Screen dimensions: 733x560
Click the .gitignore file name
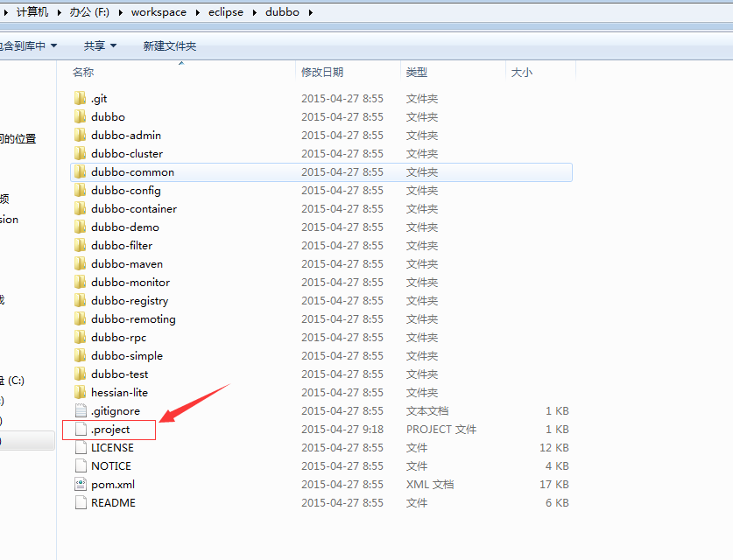[116, 411]
